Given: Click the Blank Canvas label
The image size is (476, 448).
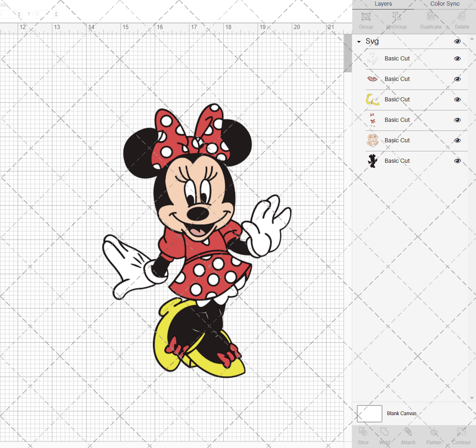Looking at the screenshot, I should 402,413.
